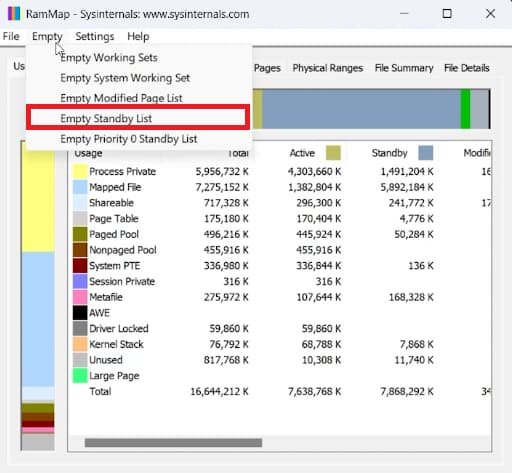512x473 pixels.
Task: Click the AWE black swatch
Action: click(x=80, y=313)
